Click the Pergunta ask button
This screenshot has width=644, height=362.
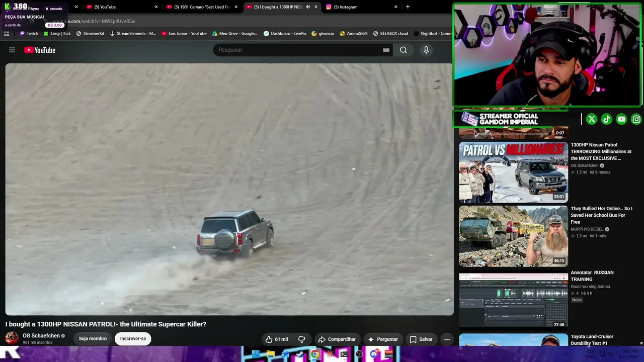(x=383, y=339)
